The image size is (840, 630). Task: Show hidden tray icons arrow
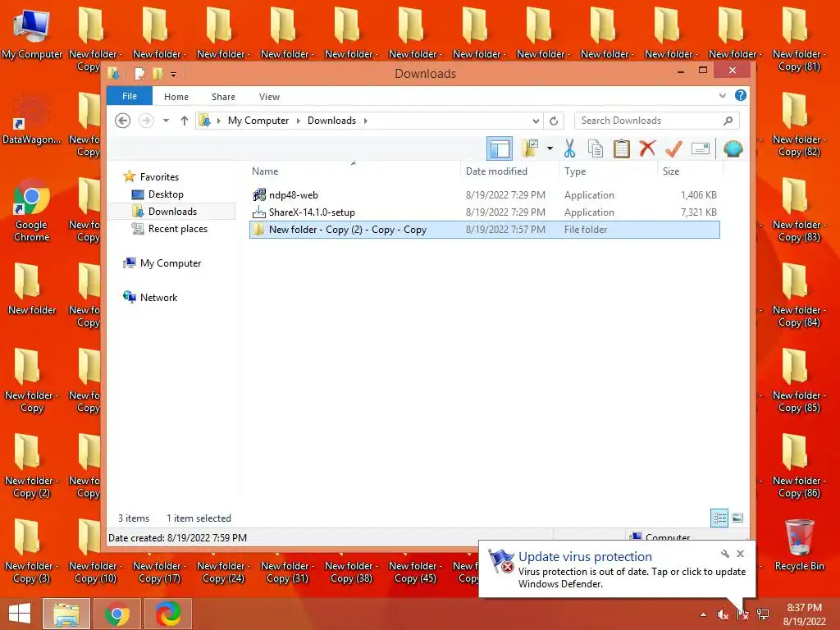point(703,614)
